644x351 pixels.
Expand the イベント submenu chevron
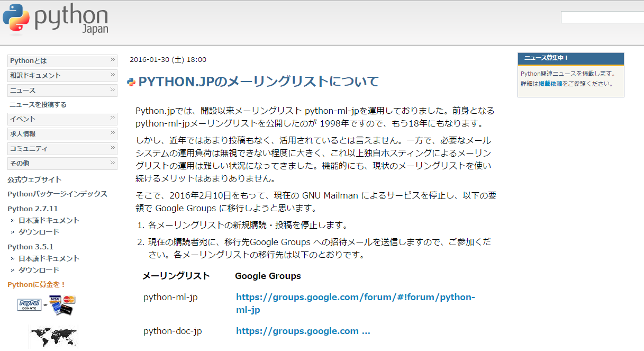click(113, 118)
